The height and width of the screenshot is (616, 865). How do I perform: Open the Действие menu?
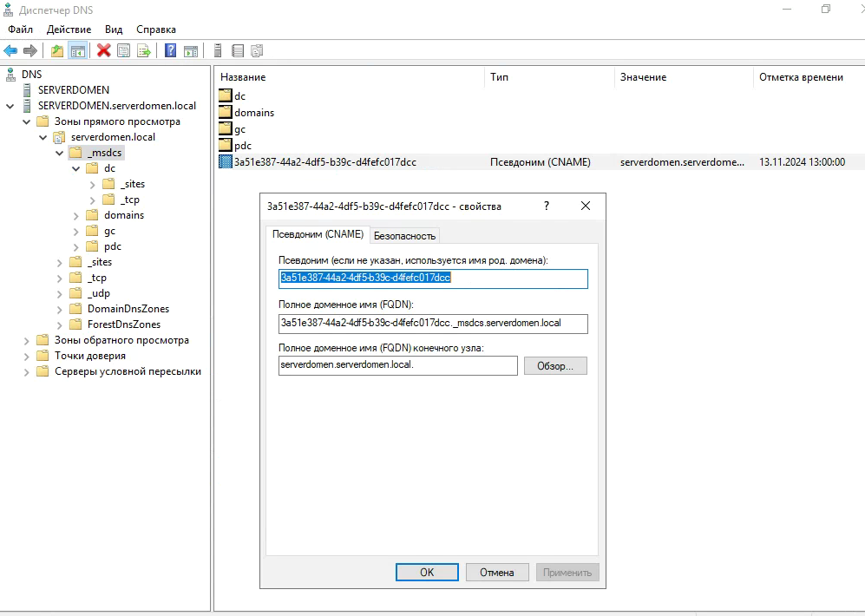point(69,29)
